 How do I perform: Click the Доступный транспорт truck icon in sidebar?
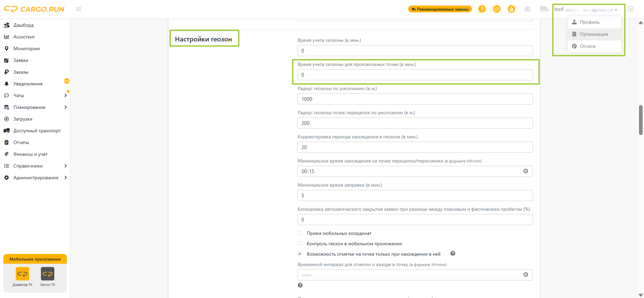point(6,131)
